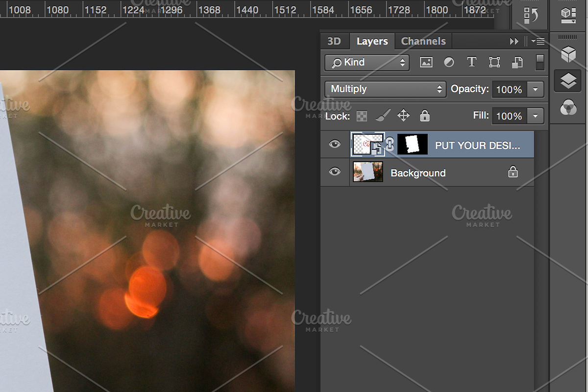
Task: Hide the Background layer eye icon
Action: [x=335, y=172]
